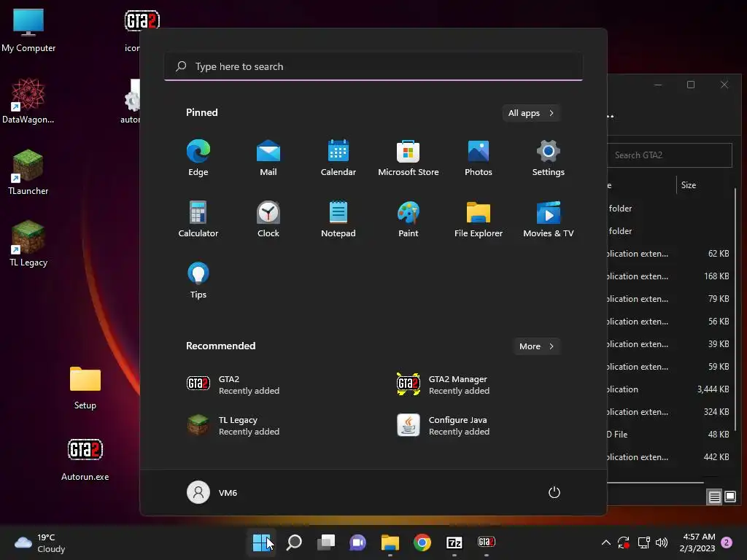Open taskbar Search

pyautogui.click(x=294, y=542)
